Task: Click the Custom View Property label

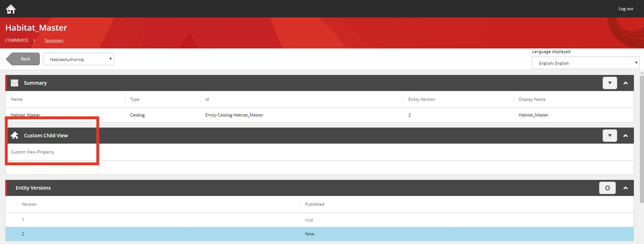Action: pyautogui.click(x=32, y=152)
